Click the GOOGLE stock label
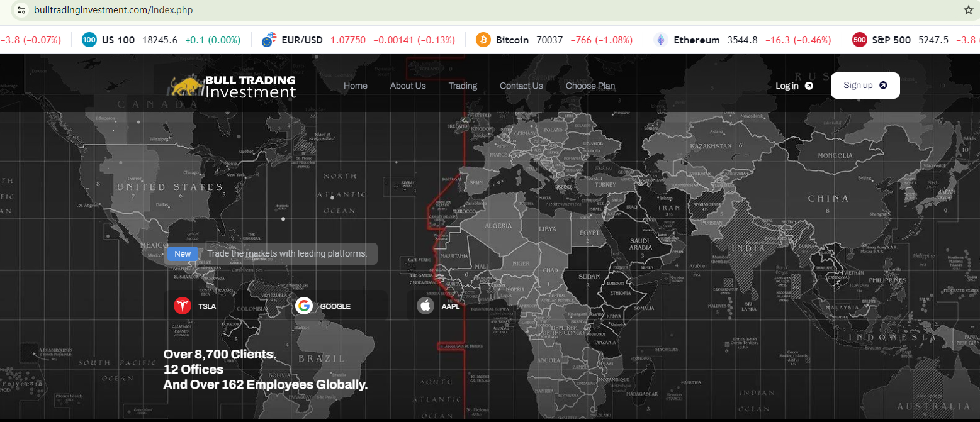Viewport: 980px width, 422px height. (335, 307)
